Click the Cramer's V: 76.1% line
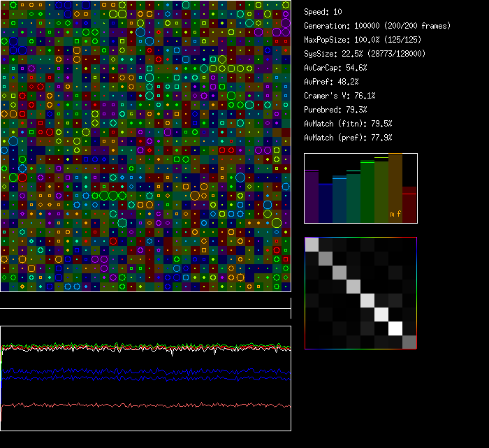The width and height of the screenshot is (489, 448). (340, 96)
